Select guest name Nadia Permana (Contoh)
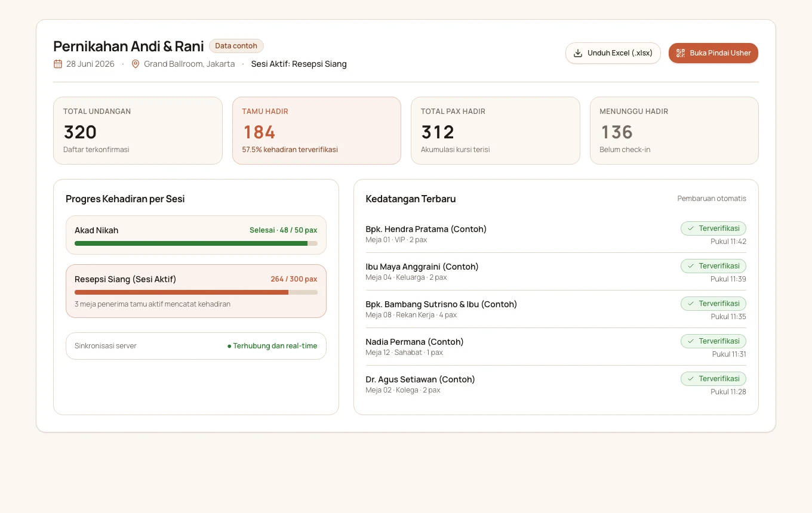 (x=414, y=342)
